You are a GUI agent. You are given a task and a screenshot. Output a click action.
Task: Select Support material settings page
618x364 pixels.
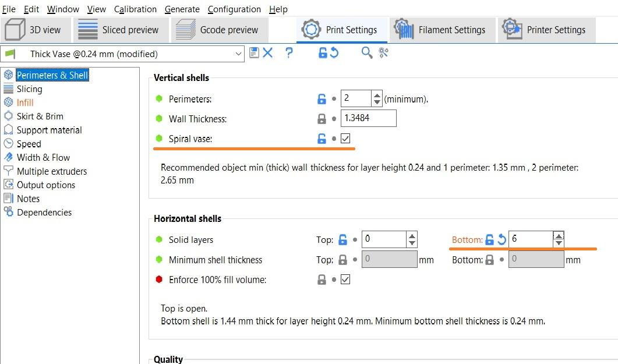click(49, 130)
